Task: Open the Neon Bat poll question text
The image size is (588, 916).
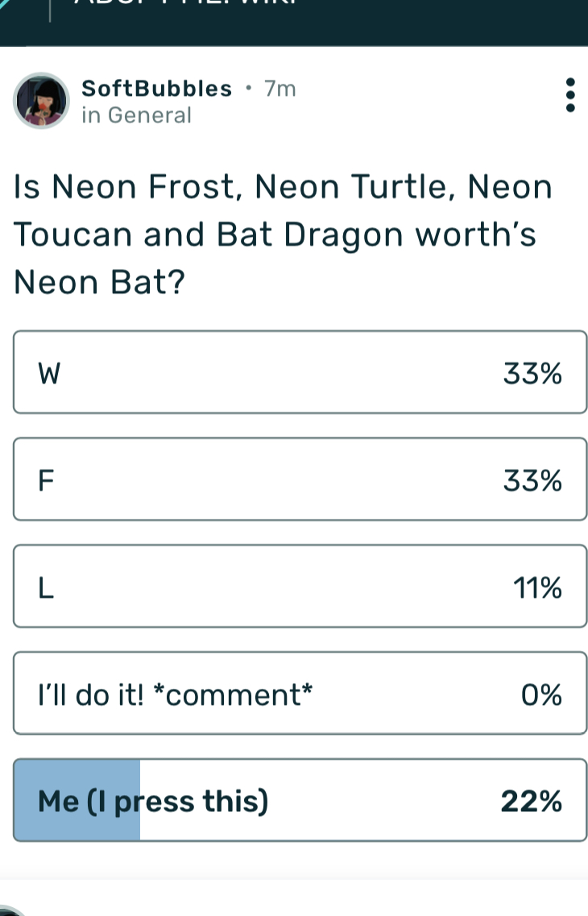Action: pos(282,234)
